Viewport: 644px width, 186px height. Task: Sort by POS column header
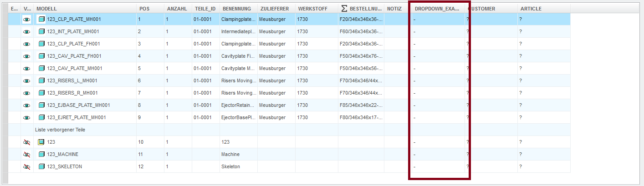point(150,9)
